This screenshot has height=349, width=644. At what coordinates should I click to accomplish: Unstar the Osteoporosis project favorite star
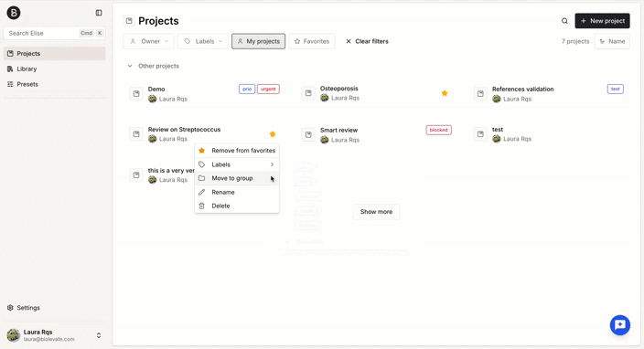click(x=445, y=93)
